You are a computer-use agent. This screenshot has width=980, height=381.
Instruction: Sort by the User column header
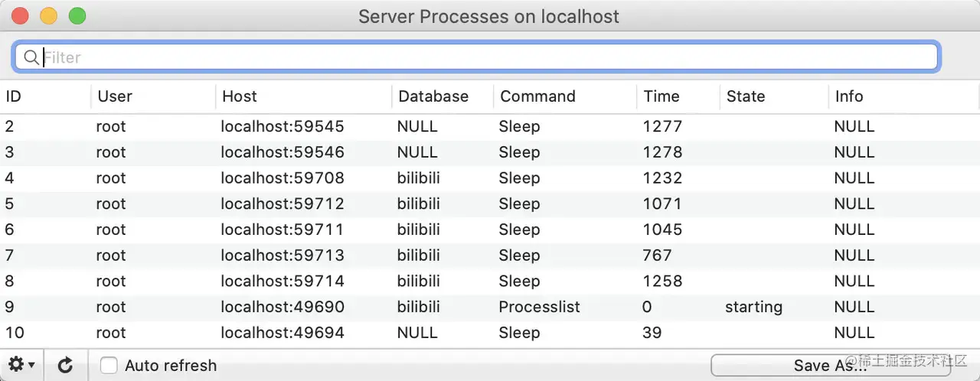(x=115, y=96)
